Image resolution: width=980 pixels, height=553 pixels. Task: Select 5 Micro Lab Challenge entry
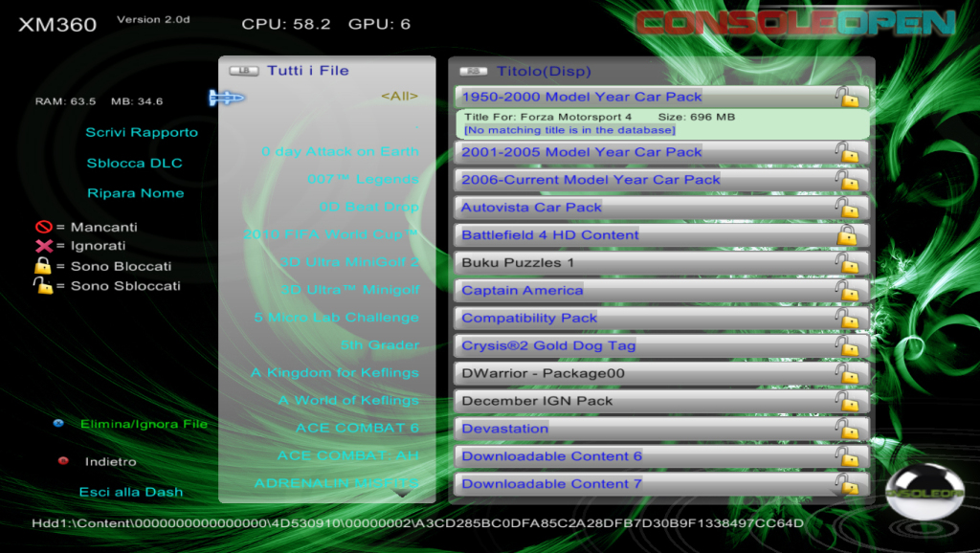point(337,318)
